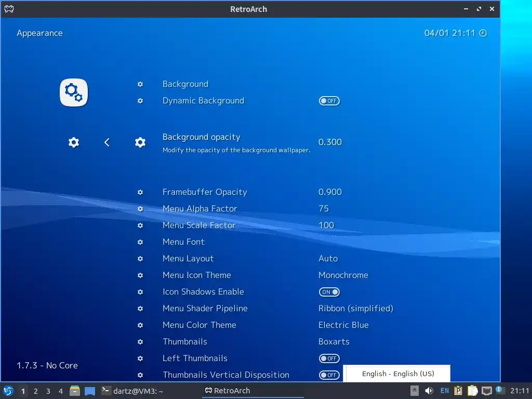
Task: Adjust the Framebuffer Opacity 0.900 value
Action: click(x=330, y=192)
